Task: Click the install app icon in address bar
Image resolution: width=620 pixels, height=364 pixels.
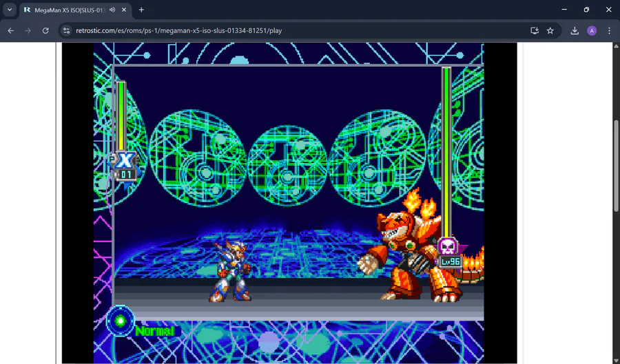Action: (x=535, y=31)
